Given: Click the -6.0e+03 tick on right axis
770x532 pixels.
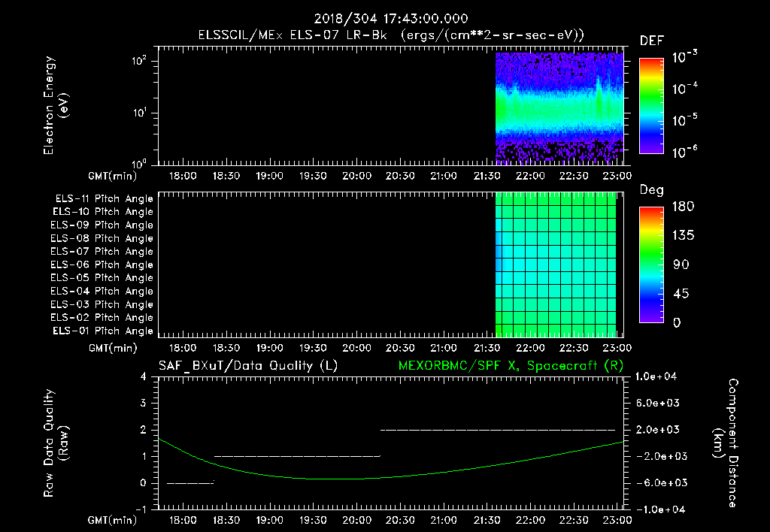Looking at the screenshot, I should 658,483.
